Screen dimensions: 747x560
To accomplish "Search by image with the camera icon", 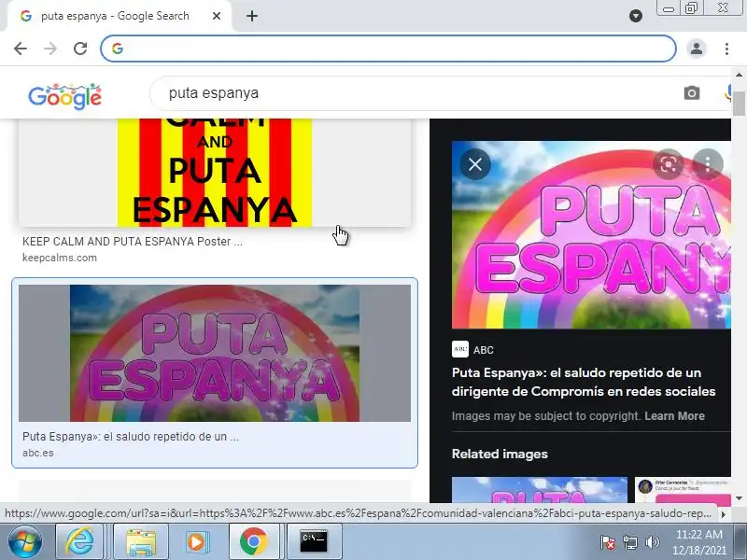I will [x=692, y=92].
